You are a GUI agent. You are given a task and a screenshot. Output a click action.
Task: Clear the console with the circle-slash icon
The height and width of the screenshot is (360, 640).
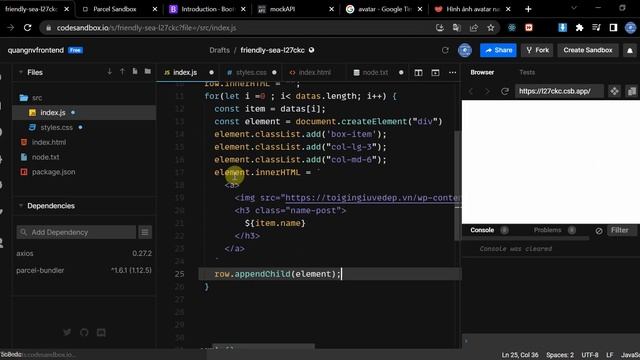pos(599,231)
